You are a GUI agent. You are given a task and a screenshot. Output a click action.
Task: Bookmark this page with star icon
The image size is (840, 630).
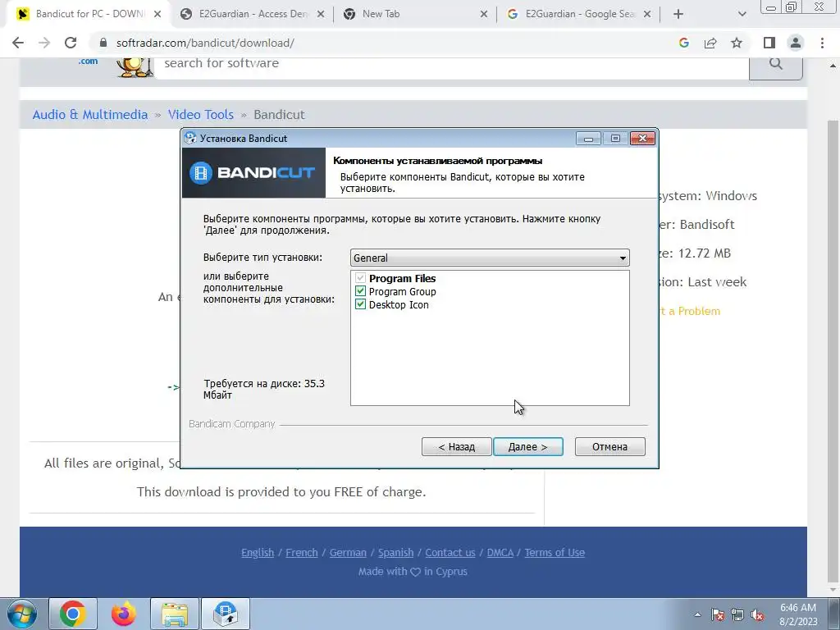point(737,43)
